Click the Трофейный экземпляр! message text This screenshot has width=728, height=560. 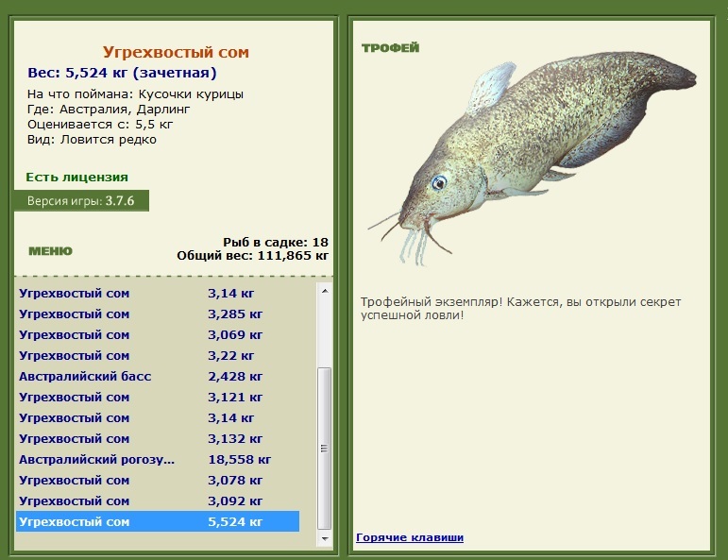click(x=520, y=308)
